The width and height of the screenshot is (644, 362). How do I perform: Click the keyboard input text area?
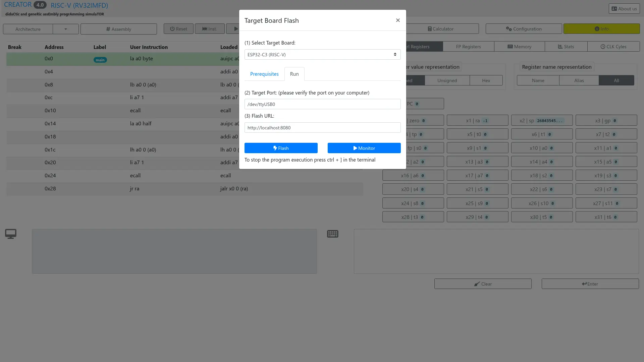pyautogui.click(x=496, y=251)
